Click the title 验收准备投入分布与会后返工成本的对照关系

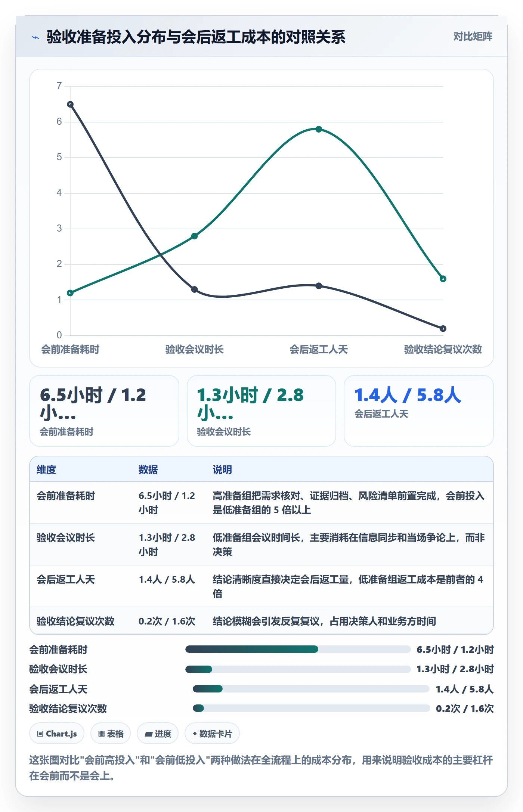click(196, 37)
